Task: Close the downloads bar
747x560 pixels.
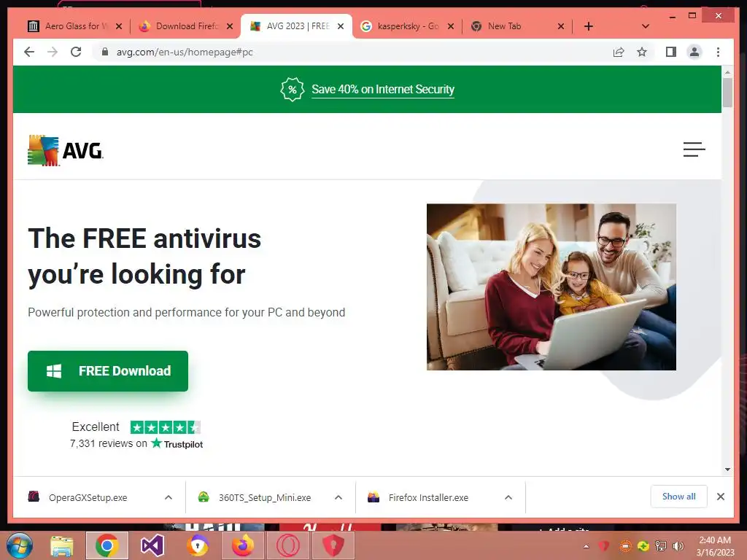Action: (x=720, y=497)
